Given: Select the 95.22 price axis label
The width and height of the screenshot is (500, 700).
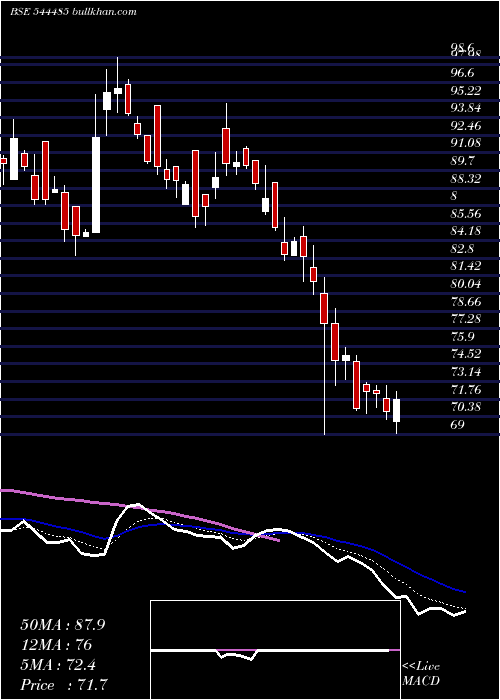Looking at the screenshot, I should (466, 91).
